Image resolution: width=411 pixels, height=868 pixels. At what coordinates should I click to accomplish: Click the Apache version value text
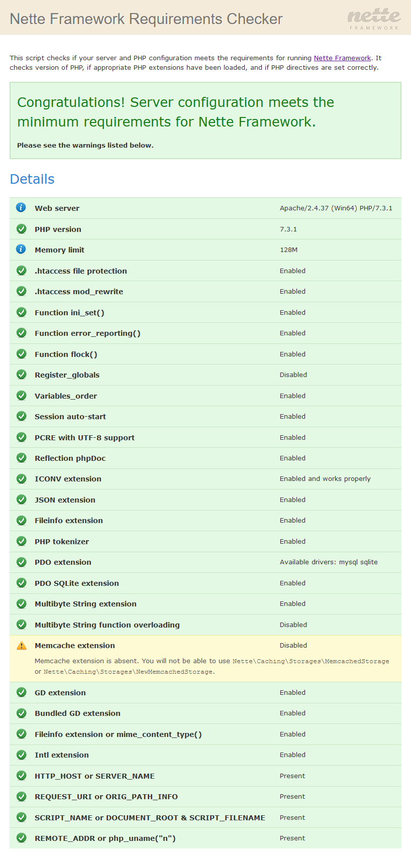click(x=336, y=208)
